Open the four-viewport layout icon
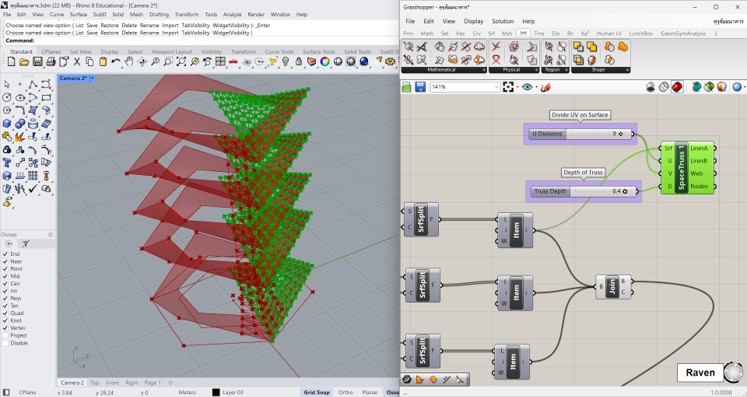The image size is (747, 397). (220, 62)
